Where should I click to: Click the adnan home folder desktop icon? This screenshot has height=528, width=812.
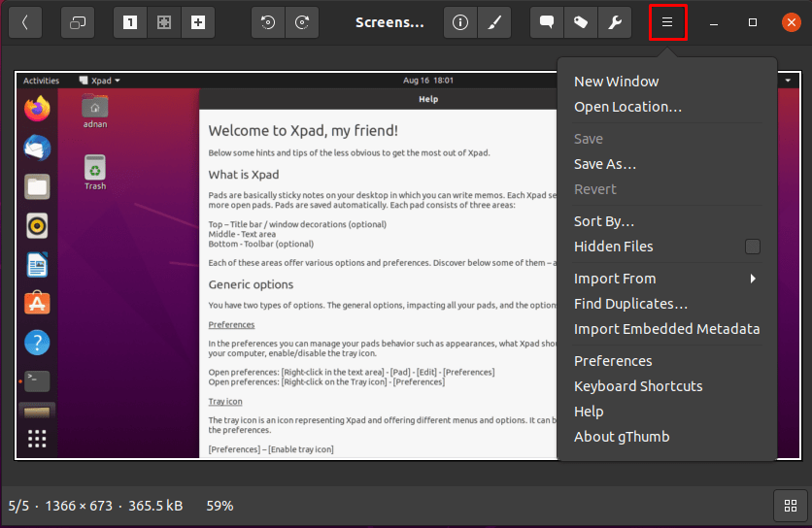tap(95, 111)
